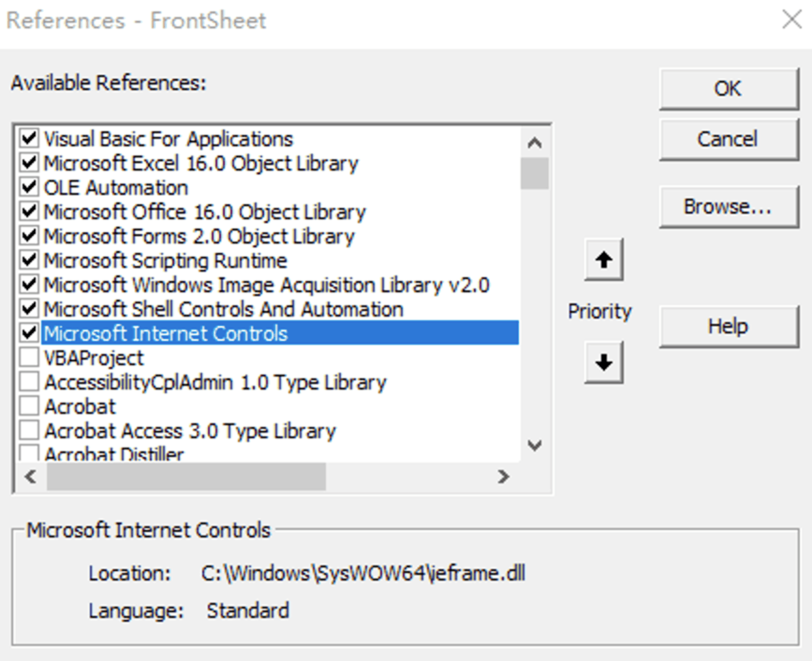Uncheck Microsoft Shell Controls And Automation
The height and width of the screenshot is (661, 812).
pyautogui.click(x=29, y=309)
